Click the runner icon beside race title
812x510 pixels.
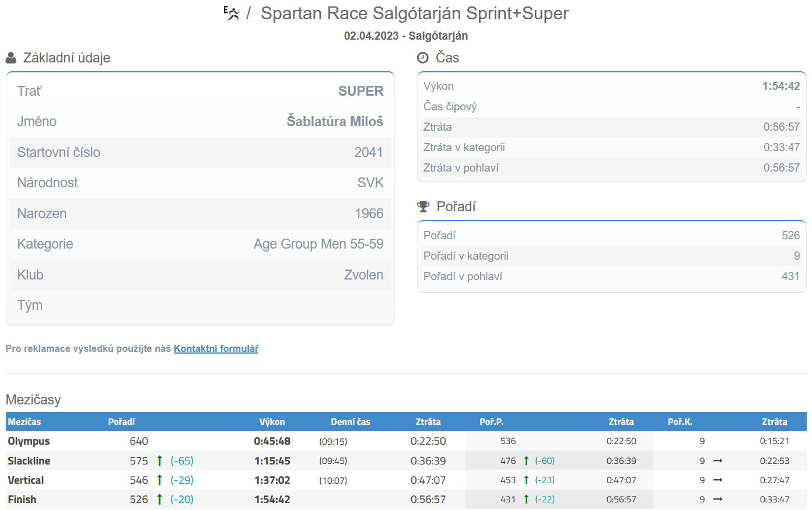click(232, 13)
